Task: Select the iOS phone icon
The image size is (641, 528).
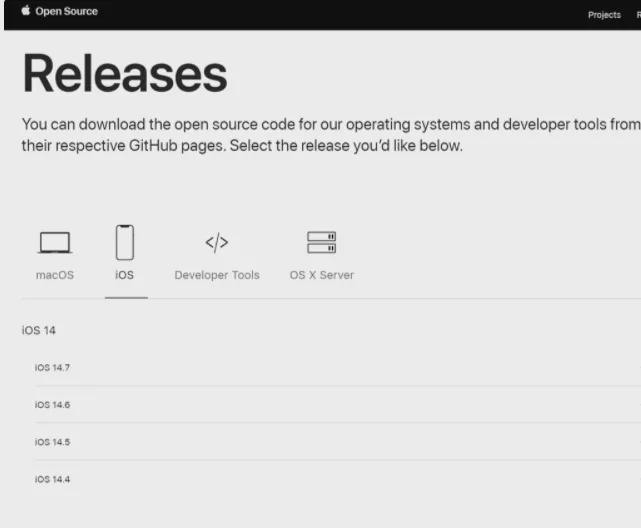Action: point(125,242)
